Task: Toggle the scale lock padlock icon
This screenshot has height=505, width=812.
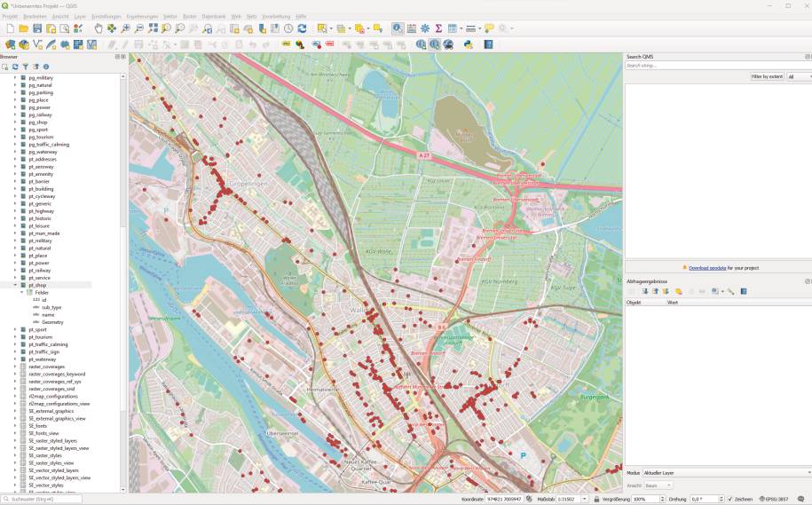Action: click(x=596, y=500)
